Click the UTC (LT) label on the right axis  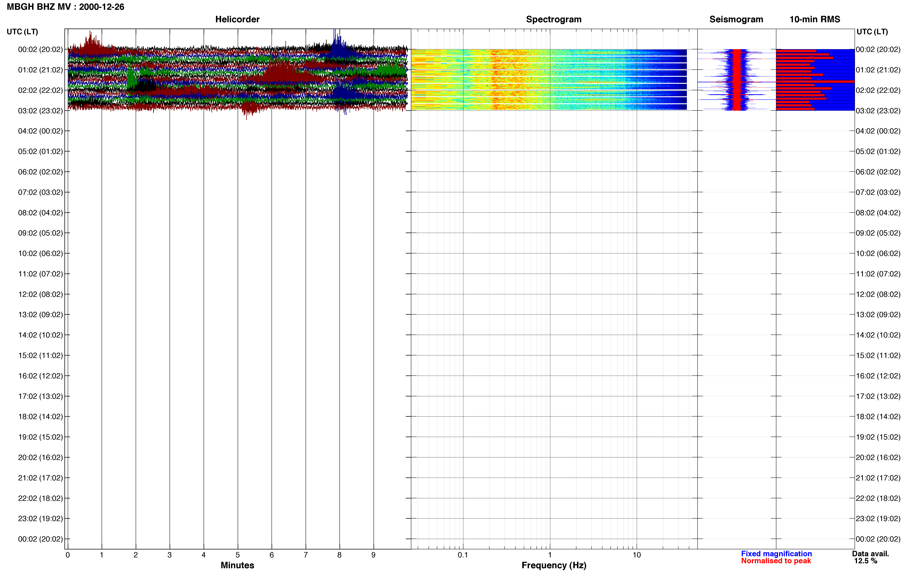(x=872, y=32)
